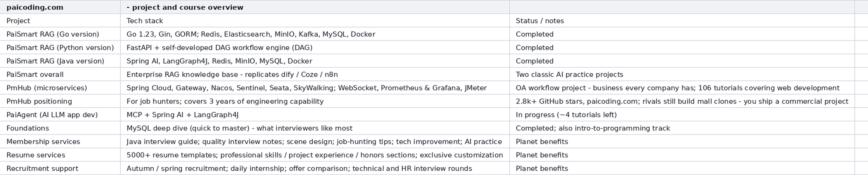Click the 'PmHub (microservices)' cell
Screen dimensions: 868x175
(60, 88)
